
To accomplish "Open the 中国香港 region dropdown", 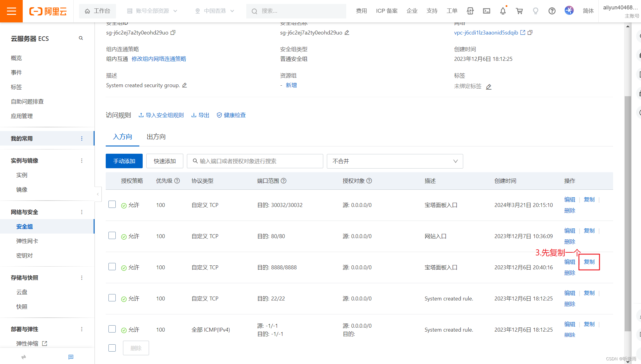I will pos(215,11).
